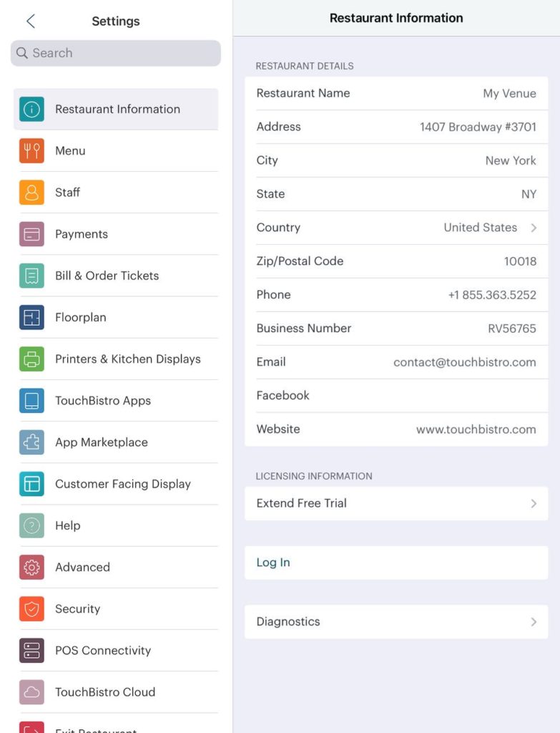Edit the Website www.touchbistro.com
This screenshot has width=560, height=733.
(476, 429)
